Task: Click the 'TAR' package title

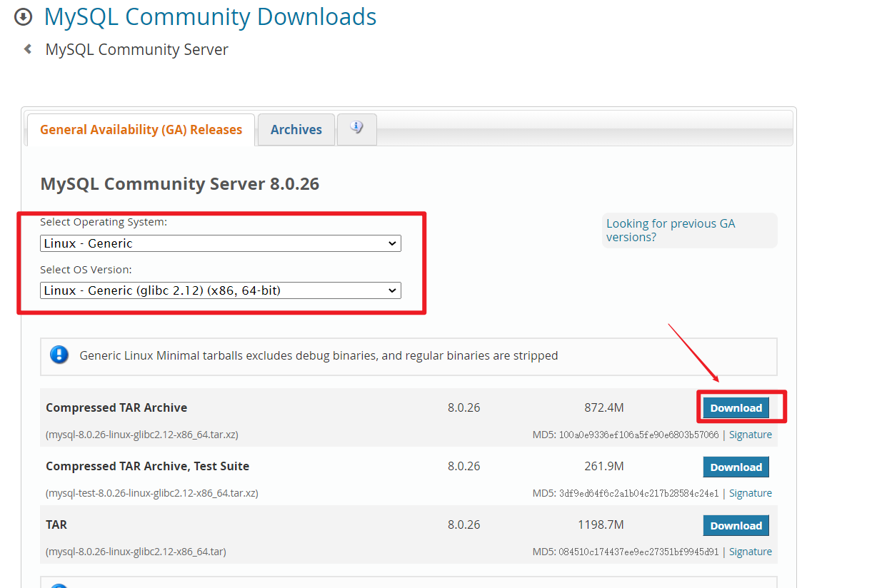Action: 56,525
